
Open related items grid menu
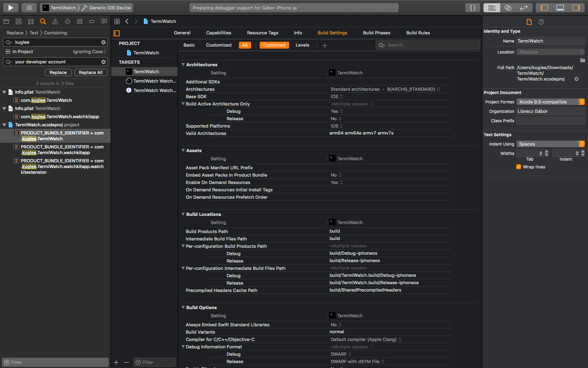[117, 21]
